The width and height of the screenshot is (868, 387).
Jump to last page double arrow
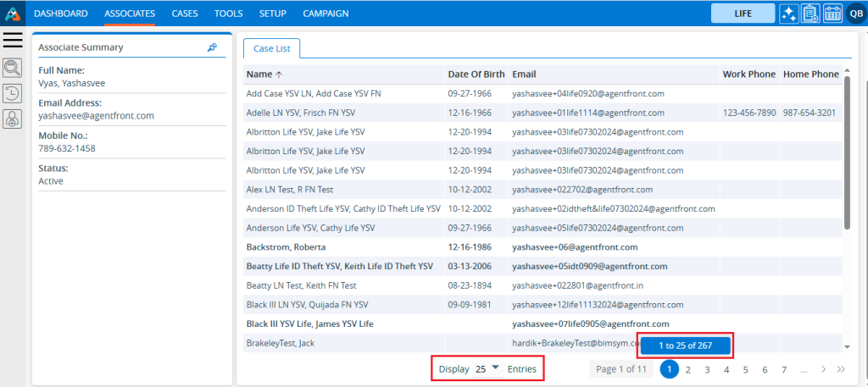click(841, 369)
